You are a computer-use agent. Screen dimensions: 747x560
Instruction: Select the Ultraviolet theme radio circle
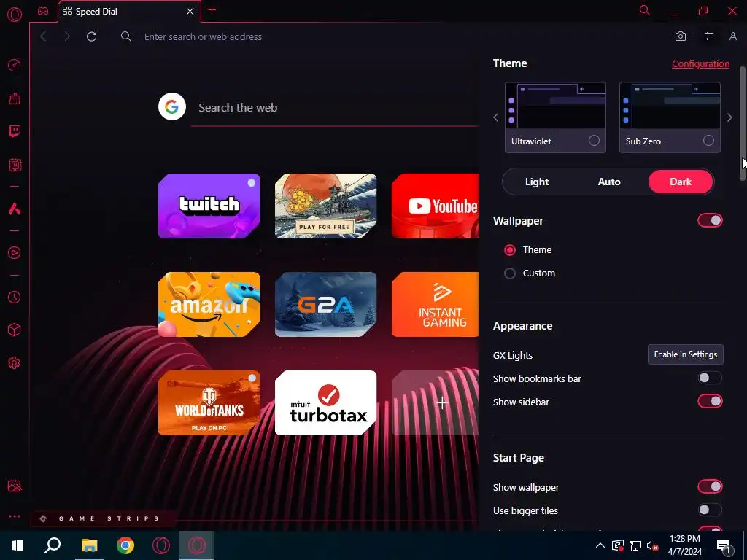click(594, 141)
